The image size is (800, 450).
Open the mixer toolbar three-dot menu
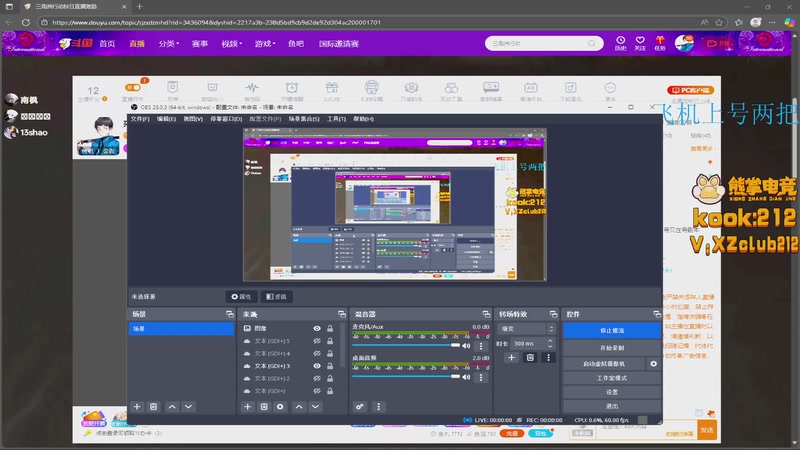(379, 407)
